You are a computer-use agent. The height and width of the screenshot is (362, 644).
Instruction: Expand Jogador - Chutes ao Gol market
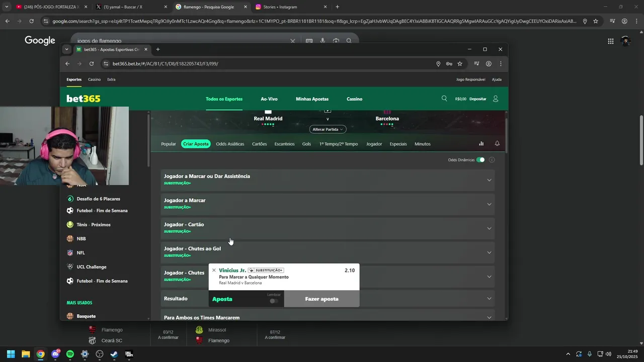328,252
